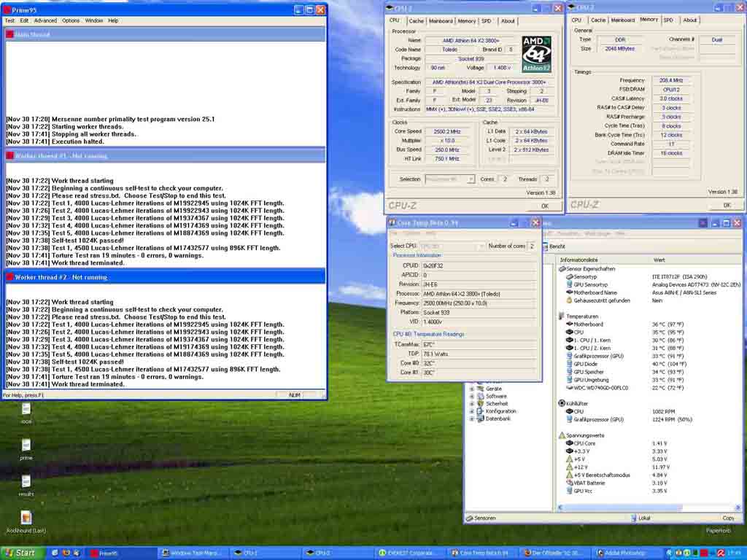Click the 1. CPU / 1. Kern temperature icon
This screenshot has width=747, height=560.
tap(569, 340)
